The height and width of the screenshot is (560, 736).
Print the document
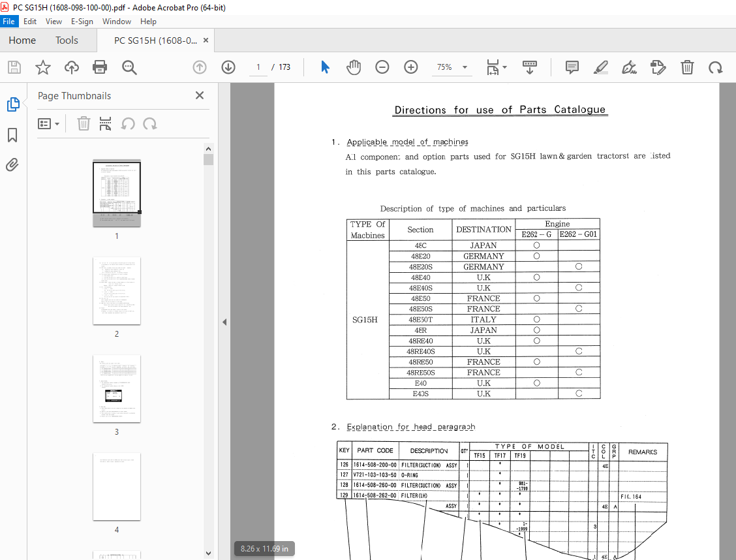[100, 67]
